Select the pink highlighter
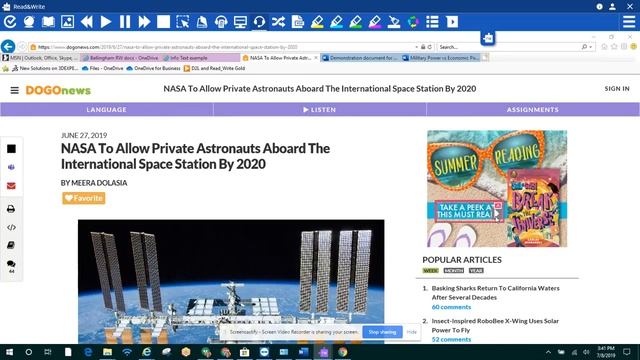The width and height of the screenshot is (640, 360). pyautogui.click(x=375, y=22)
